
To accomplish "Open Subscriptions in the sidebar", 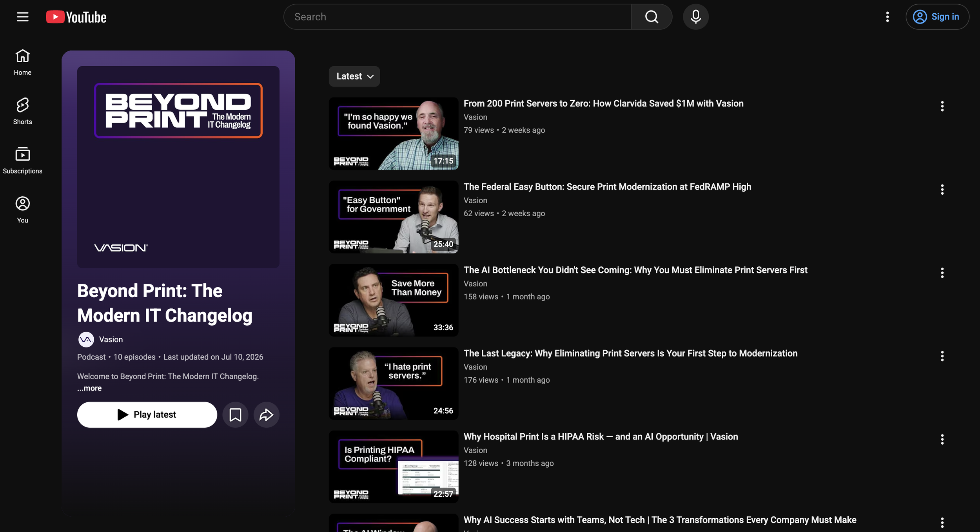I will (x=23, y=161).
